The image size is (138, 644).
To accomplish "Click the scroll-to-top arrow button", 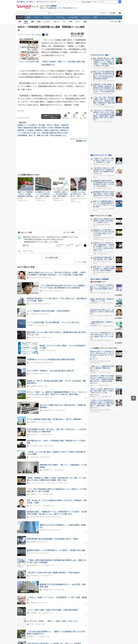I will pyautogui.click(x=133, y=398).
